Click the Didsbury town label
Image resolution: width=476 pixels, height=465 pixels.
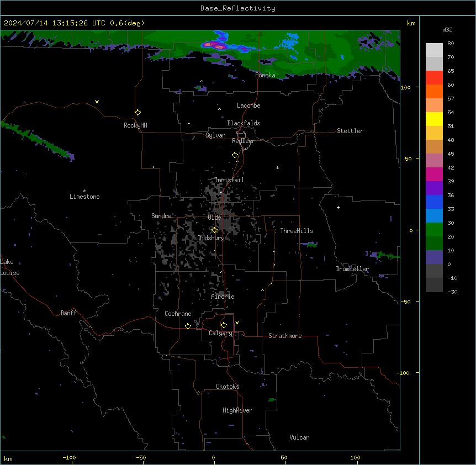tap(211, 238)
